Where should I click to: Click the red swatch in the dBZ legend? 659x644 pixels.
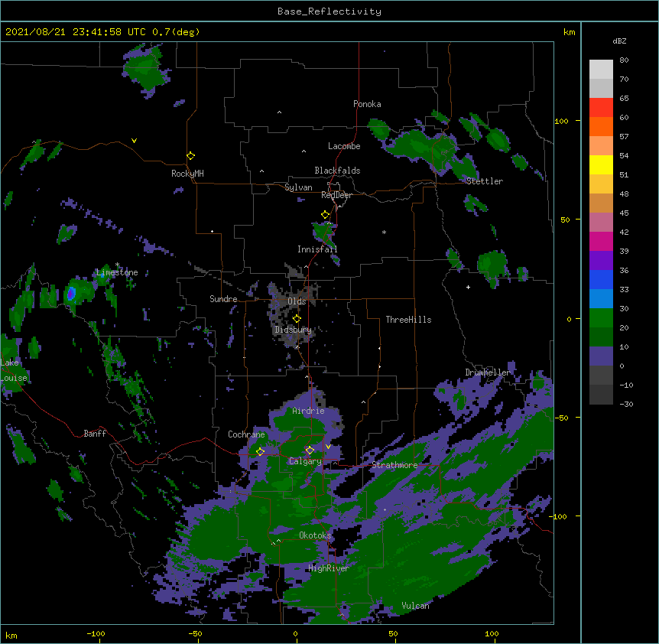click(601, 108)
